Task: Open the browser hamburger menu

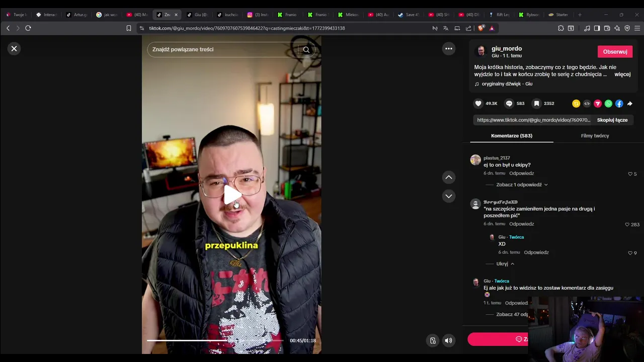Action: [637, 28]
